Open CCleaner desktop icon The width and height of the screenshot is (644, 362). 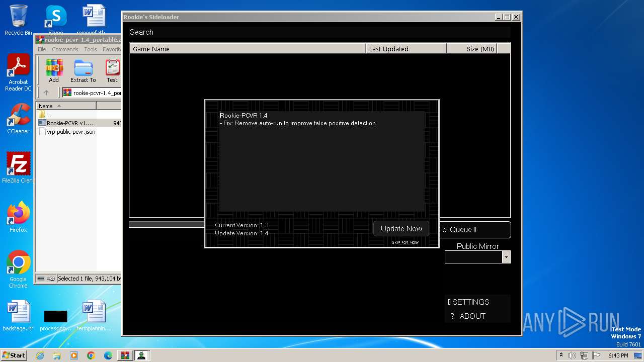[x=18, y=119]
